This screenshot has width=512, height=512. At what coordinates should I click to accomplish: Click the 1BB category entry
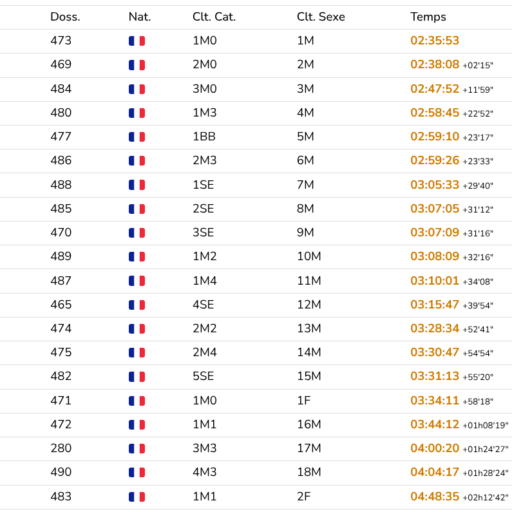(x=204, y=136)
